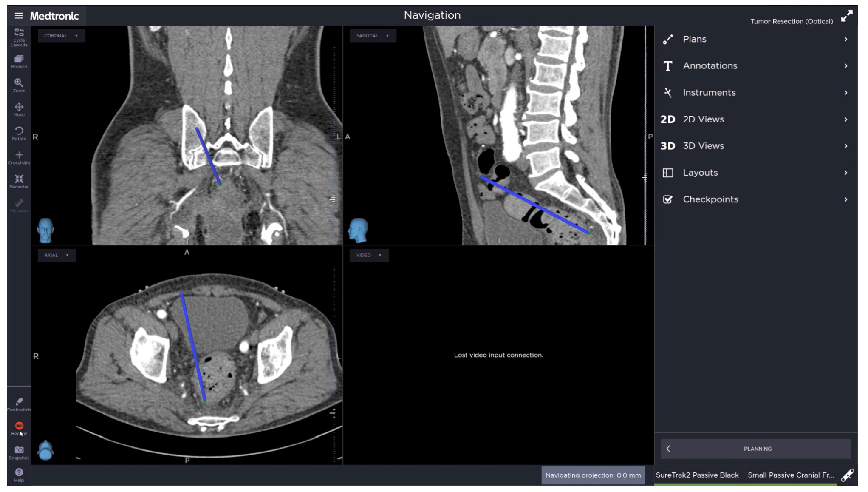Click the Cycle Layouts icon
Screen dimensions: 868x492
(19, 37)
